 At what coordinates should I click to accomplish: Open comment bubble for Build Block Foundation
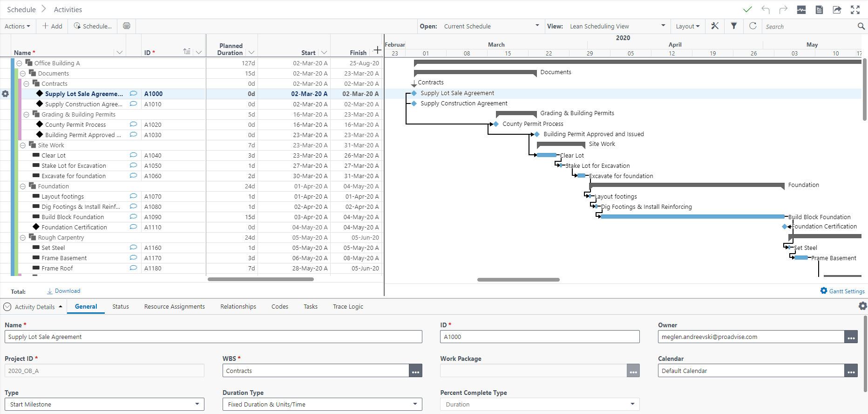click(133, 217)
